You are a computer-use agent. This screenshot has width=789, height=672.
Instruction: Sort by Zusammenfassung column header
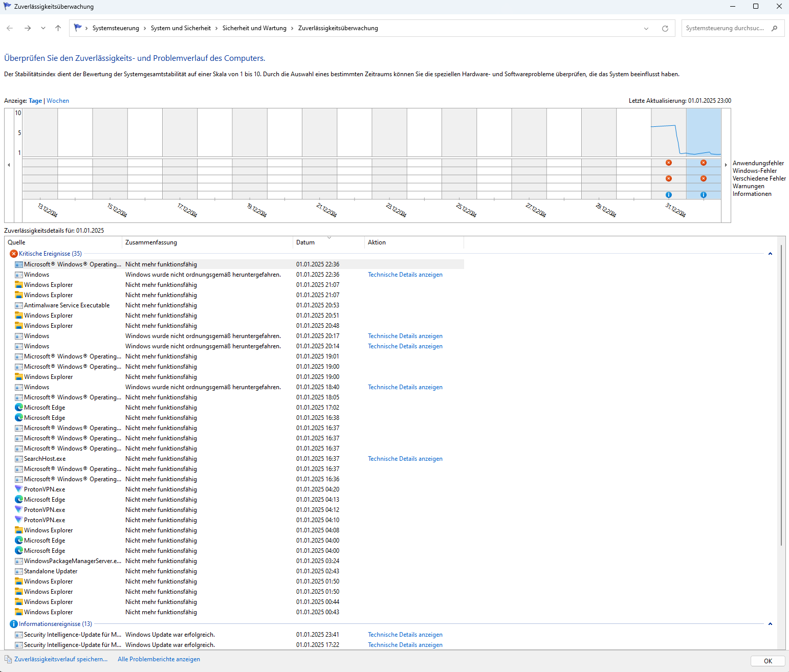pos(208,242)
